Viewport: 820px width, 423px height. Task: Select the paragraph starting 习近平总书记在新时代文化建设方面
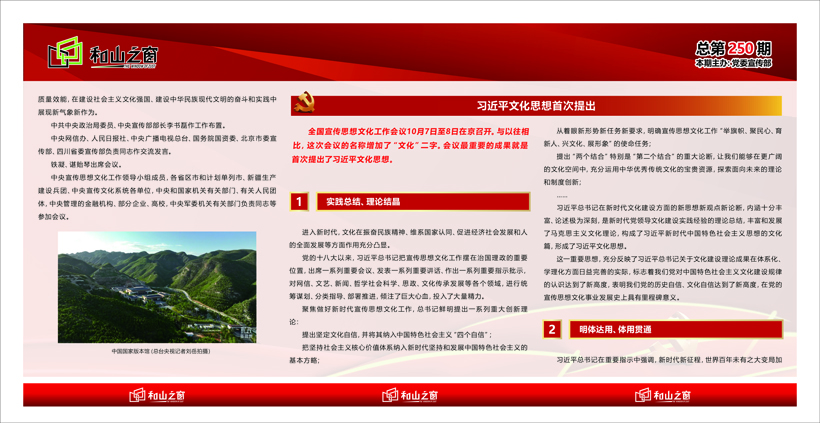[663, 226]
